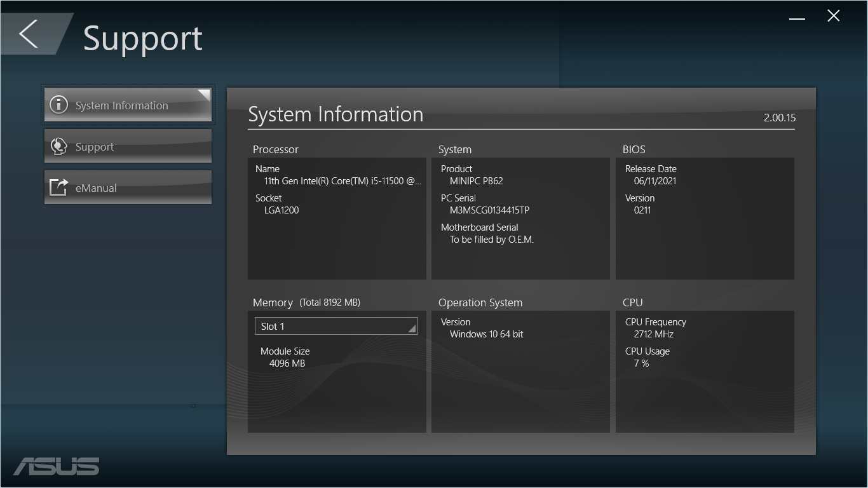This screenshot has height=488, width=868.
Task: Select the BIOS version 0211
Action: (x=642, y=210)
